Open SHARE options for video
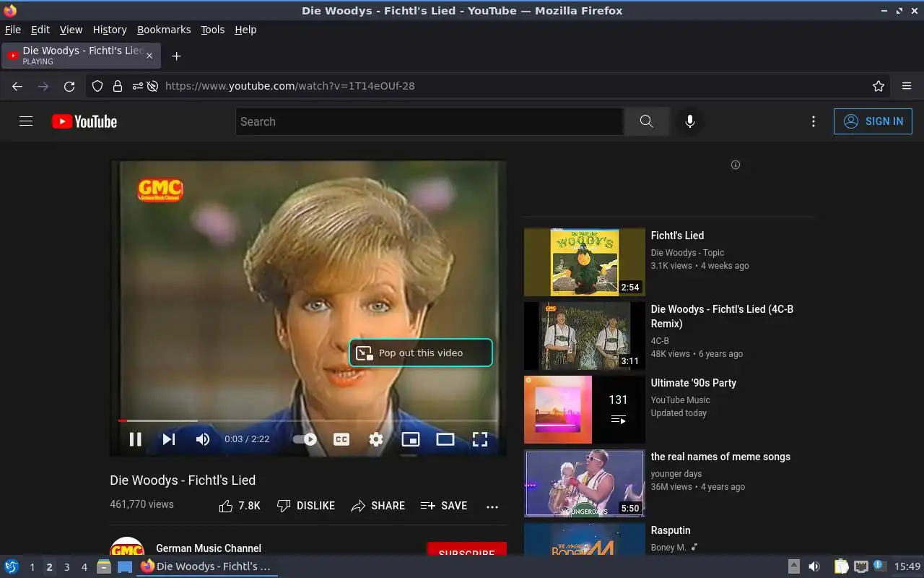 [378, 506]
